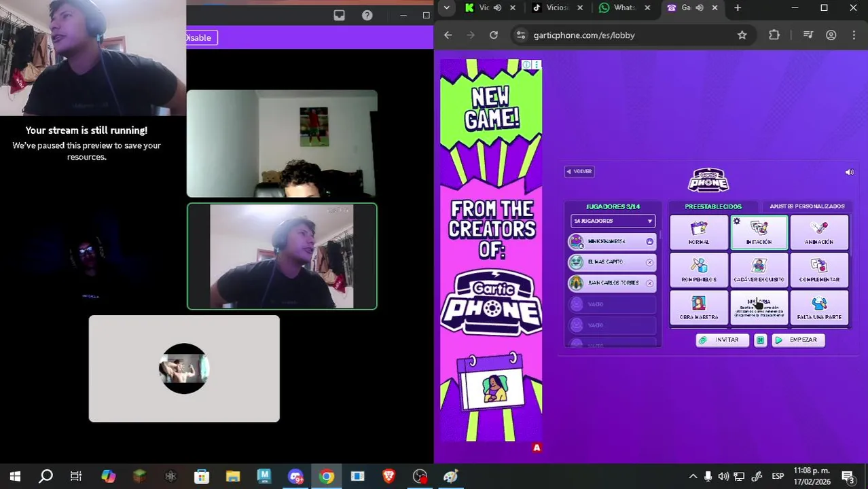The height and width of the screenshot is (489, 868).
Task: Open the 14 Jugadores player count dropdown
Action: point(613,221)
